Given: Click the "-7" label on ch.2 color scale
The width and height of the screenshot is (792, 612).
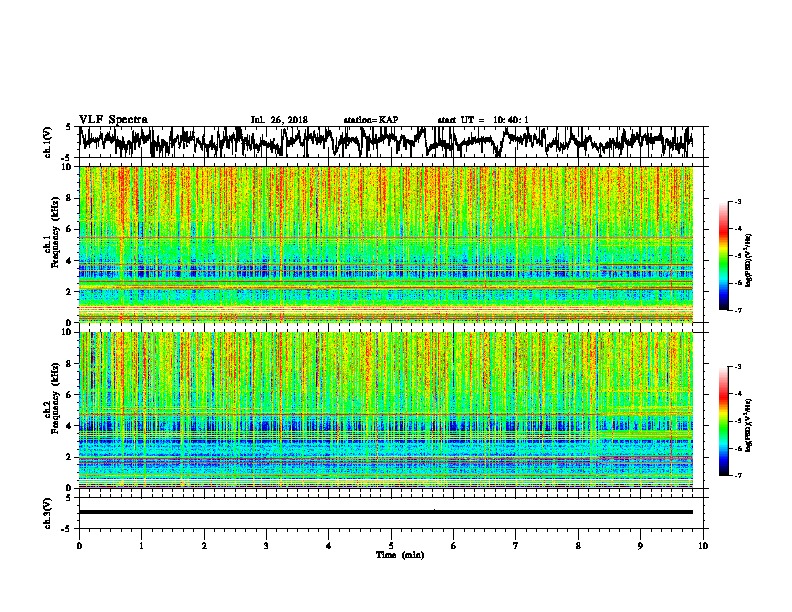Looking at the screenshot, I should (738, 475).
